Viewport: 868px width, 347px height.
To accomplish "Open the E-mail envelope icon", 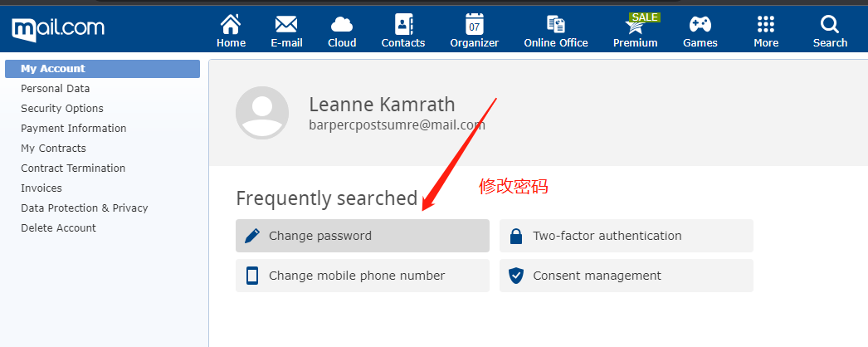I will pyautogui.click(x=286, y=25).
